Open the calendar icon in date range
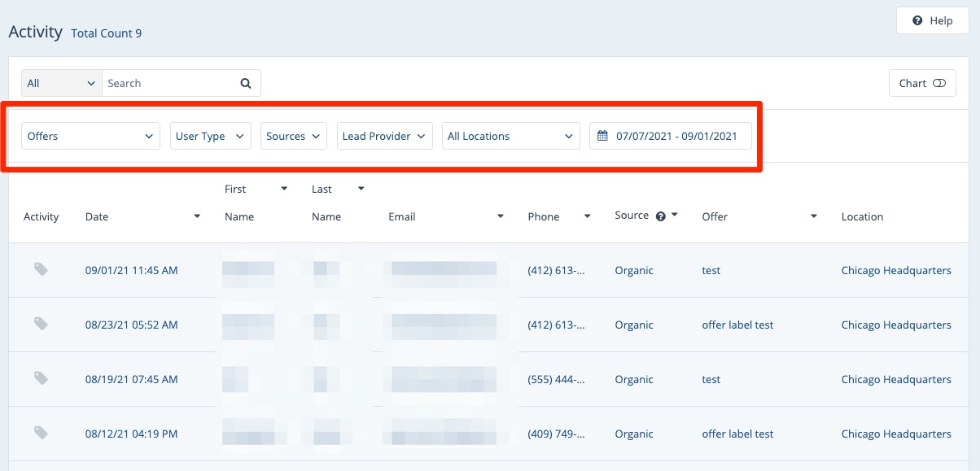The width and height of the screenshot is (980, 471). coord(602,136)
